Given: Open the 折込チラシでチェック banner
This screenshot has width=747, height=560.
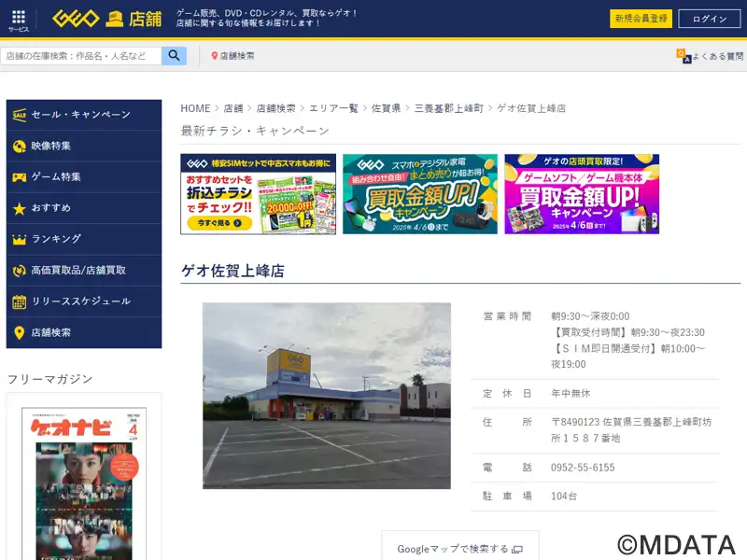Looking at the screenshot, I should (259, 194).
